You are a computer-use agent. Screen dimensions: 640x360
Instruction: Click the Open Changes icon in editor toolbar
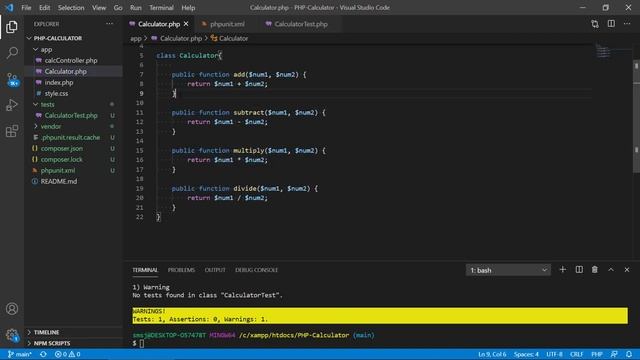click(595, 24)
